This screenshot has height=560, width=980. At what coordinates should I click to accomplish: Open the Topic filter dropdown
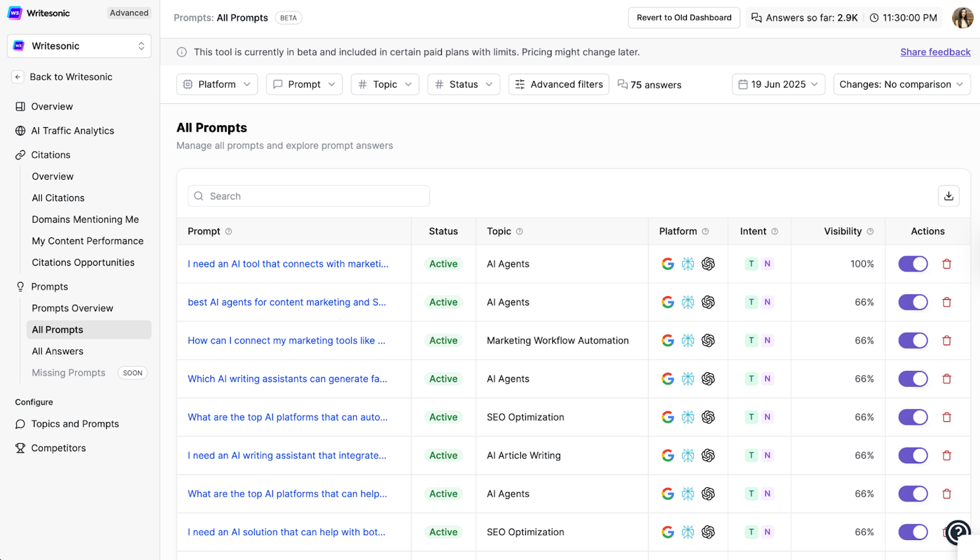coord(385,84)
